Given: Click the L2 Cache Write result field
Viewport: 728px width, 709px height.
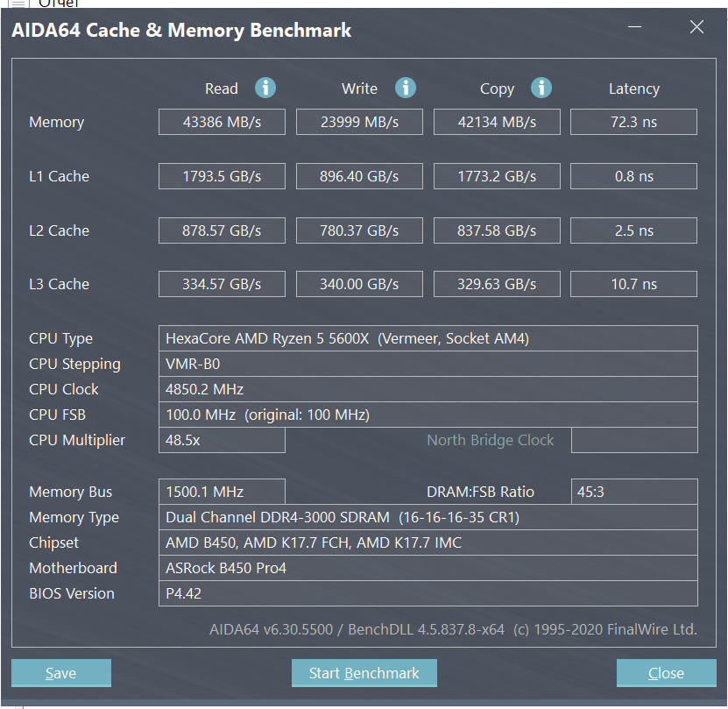Looking at the screenshot, I should [359, 230].
